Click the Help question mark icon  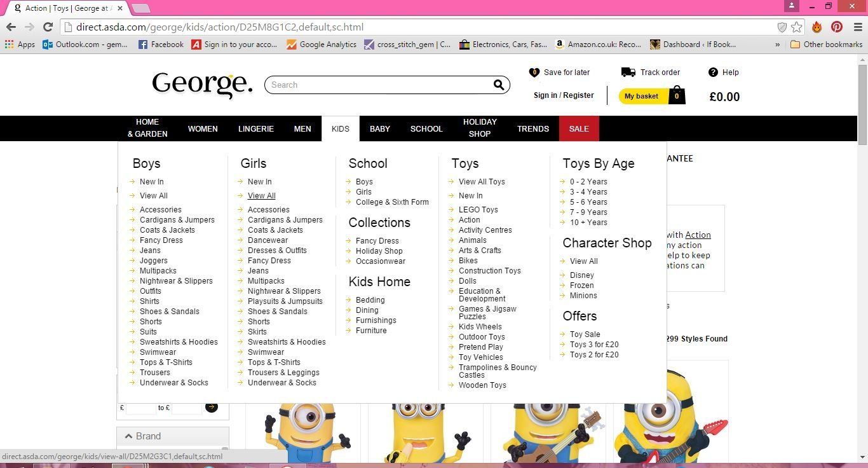pos(713,72)
